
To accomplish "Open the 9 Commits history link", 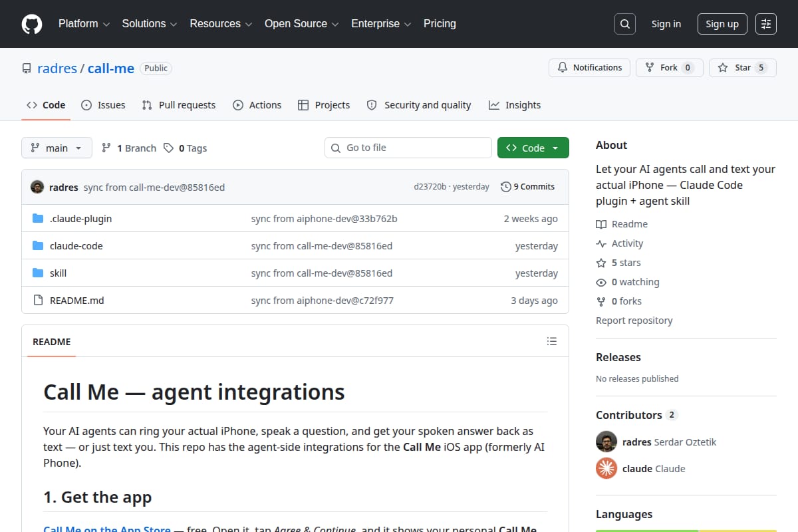I will (527, 187).
